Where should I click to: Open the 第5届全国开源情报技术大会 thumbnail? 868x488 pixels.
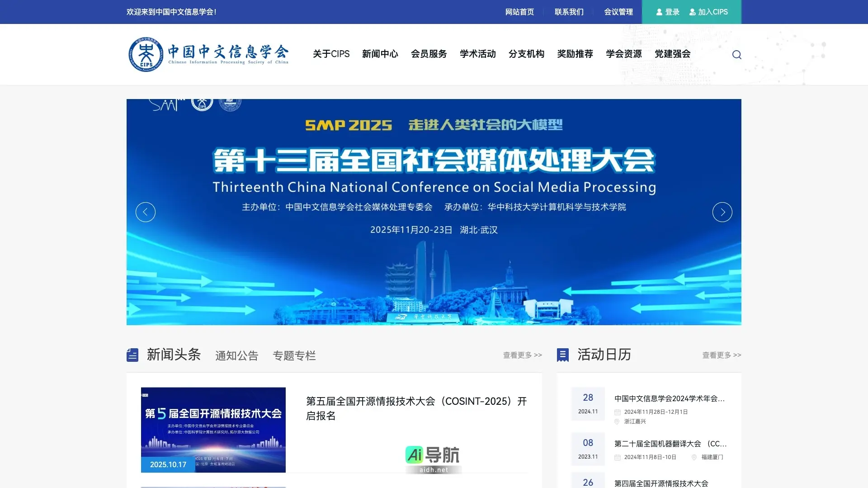coord(213,430)
